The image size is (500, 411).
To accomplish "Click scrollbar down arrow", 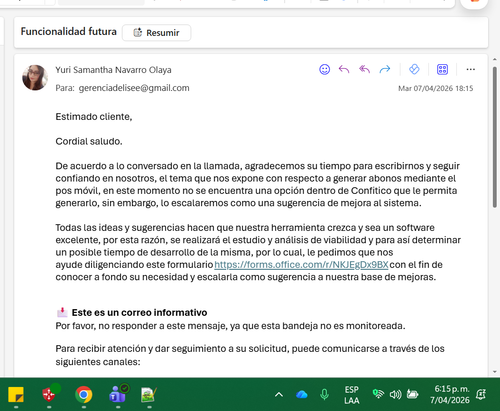I will click(495, 372).
